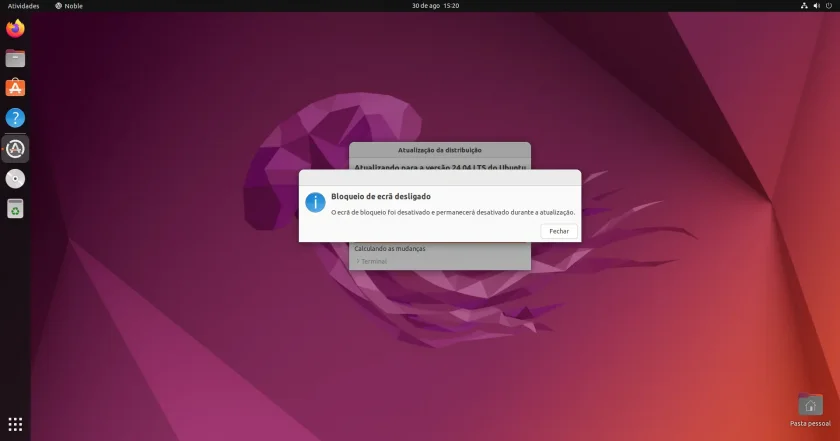Open the clock showing 30 de ago 15:20

435,6
